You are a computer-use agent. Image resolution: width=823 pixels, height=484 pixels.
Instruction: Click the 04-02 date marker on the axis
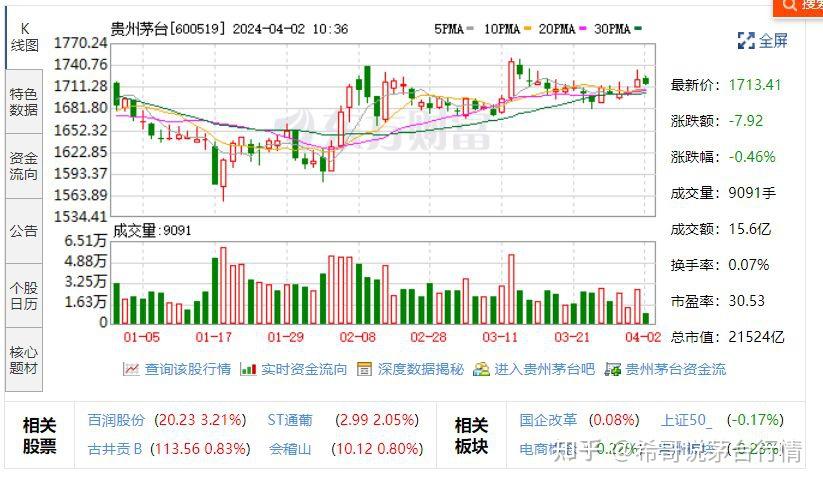pyautogui.click(x=643, y=337)
